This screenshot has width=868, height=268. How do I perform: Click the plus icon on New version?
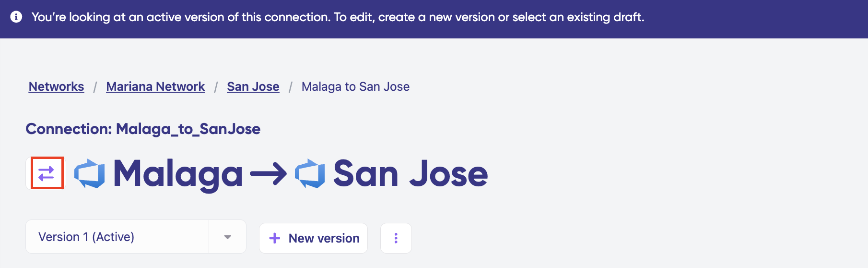click(x=275, y=238)
